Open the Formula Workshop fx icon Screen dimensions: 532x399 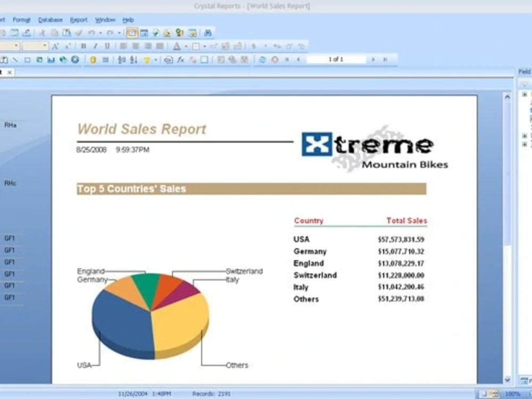click(x=180, y=60)
